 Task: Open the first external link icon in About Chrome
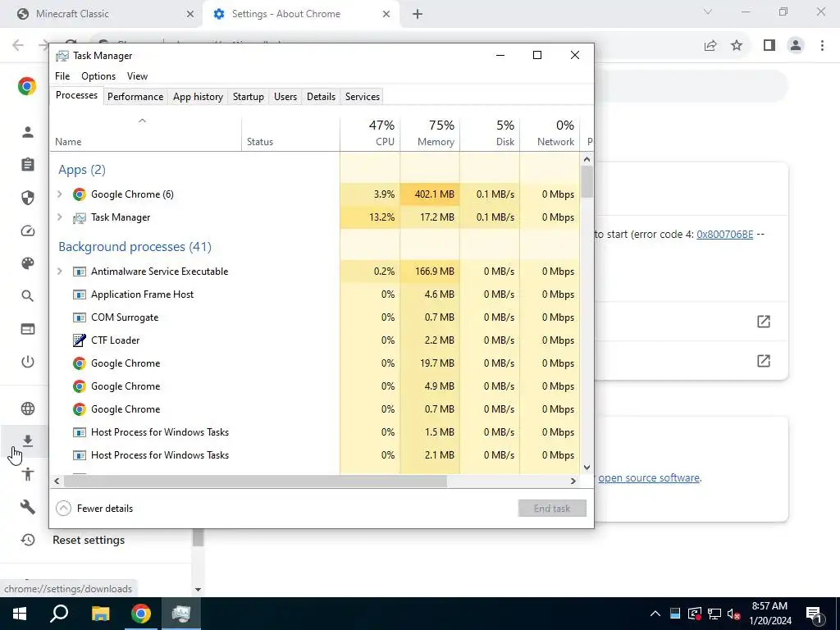764,322
